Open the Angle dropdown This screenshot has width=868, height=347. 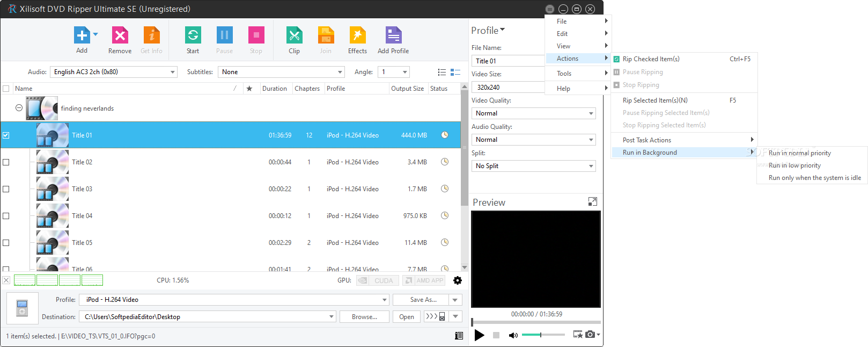coord(394,72)
